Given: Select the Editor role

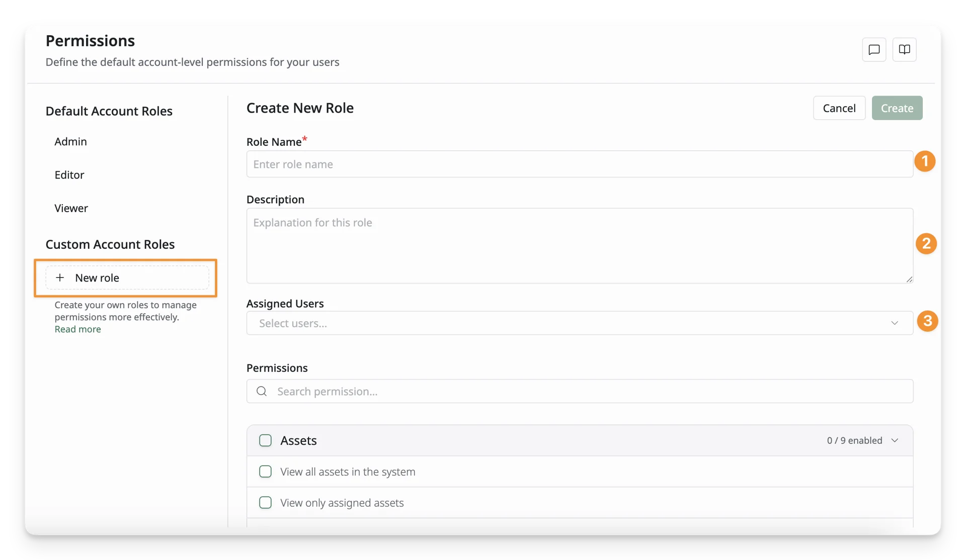Looking at the screenshot, I should click(x=69, y=174).
